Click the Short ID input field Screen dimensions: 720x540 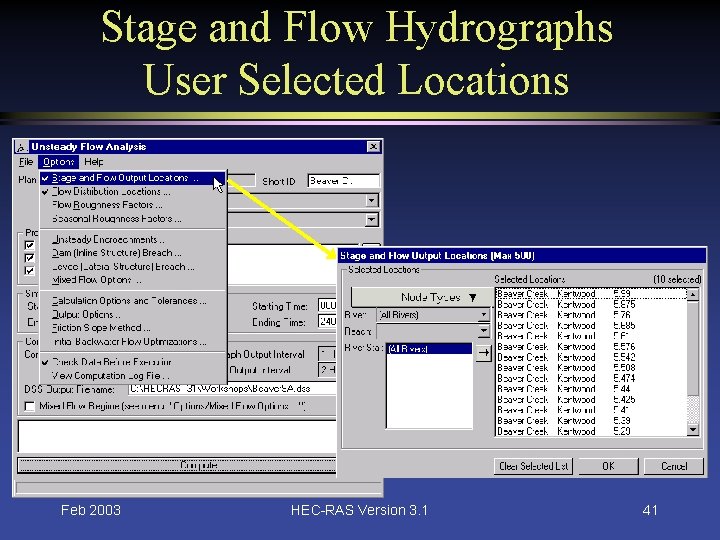(x=343, y=181)
